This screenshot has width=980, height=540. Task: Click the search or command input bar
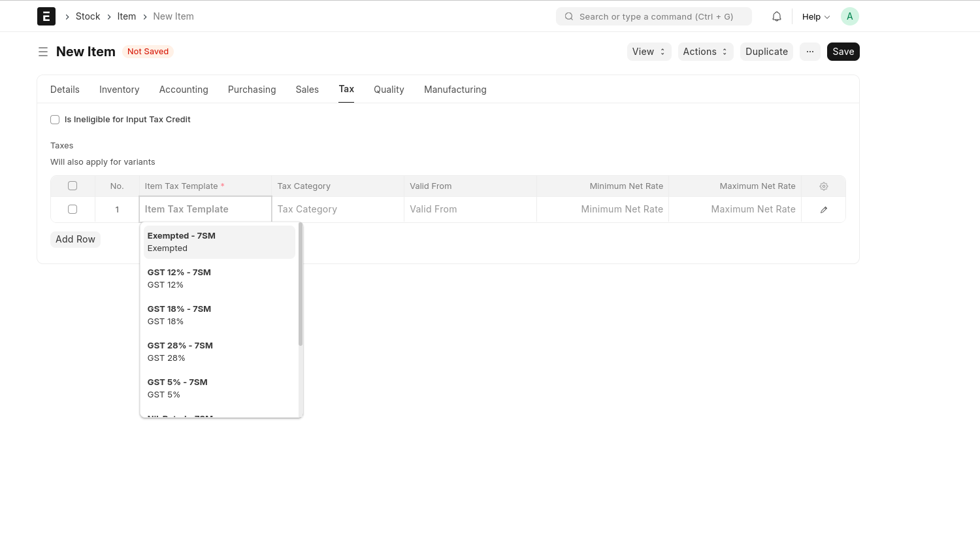coord(653,16)
